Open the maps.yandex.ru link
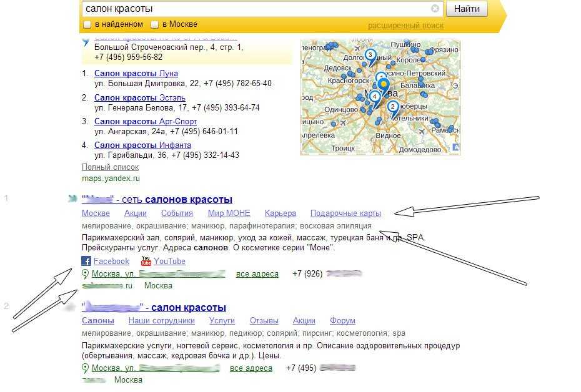 (111, 179)
